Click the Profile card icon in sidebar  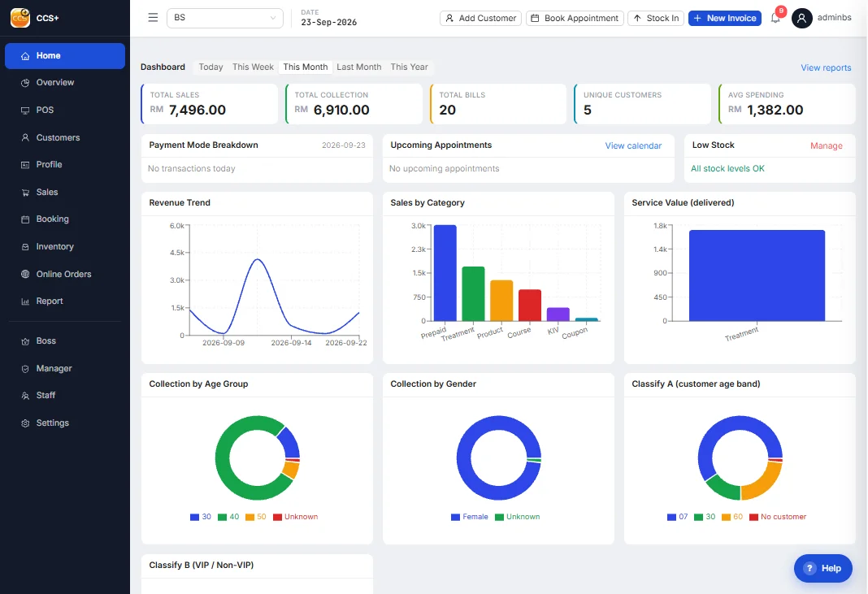pos(25,164)
